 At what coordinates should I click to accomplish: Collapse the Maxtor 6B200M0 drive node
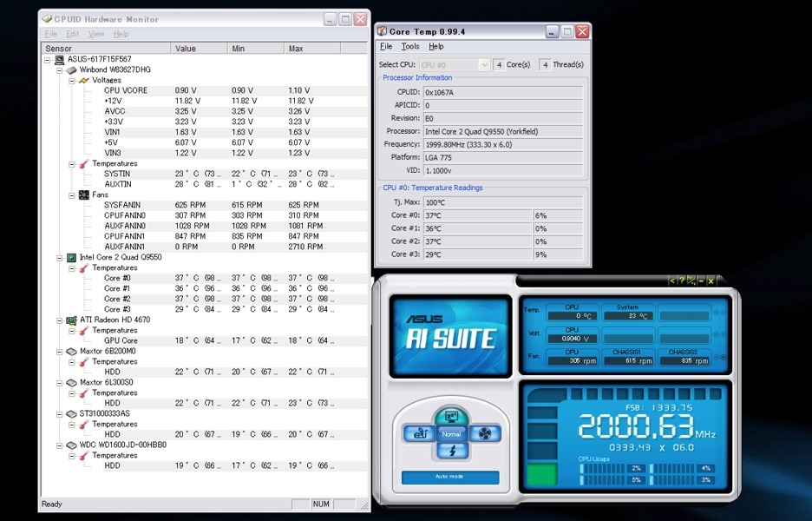point(60,351)
